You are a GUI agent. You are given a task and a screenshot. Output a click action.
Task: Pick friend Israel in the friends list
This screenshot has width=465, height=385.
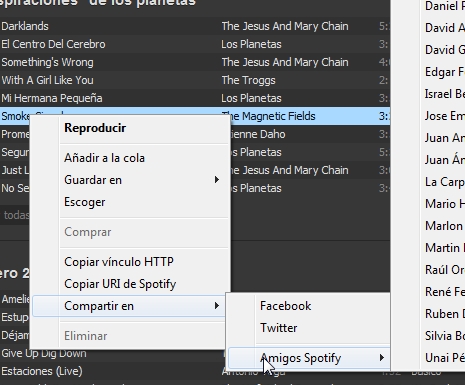tap(445, 94)
